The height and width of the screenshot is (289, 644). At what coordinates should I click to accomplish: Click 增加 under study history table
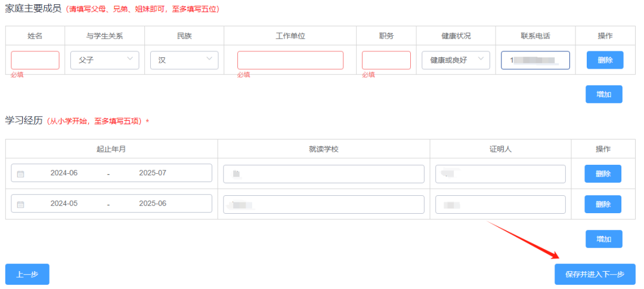point(603,239)
